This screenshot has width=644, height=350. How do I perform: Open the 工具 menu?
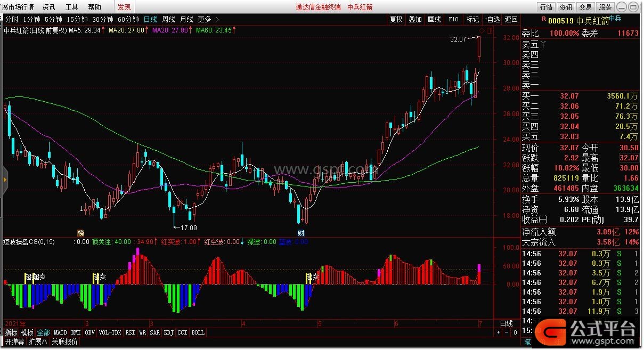click(x=71, y=7)
